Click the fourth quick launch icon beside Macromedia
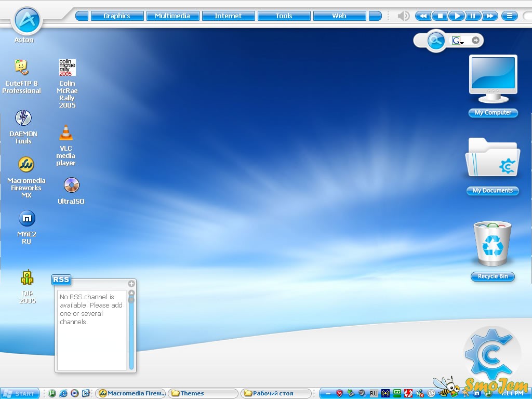Screen dimensions: 532x399 (x=86, y=393)
